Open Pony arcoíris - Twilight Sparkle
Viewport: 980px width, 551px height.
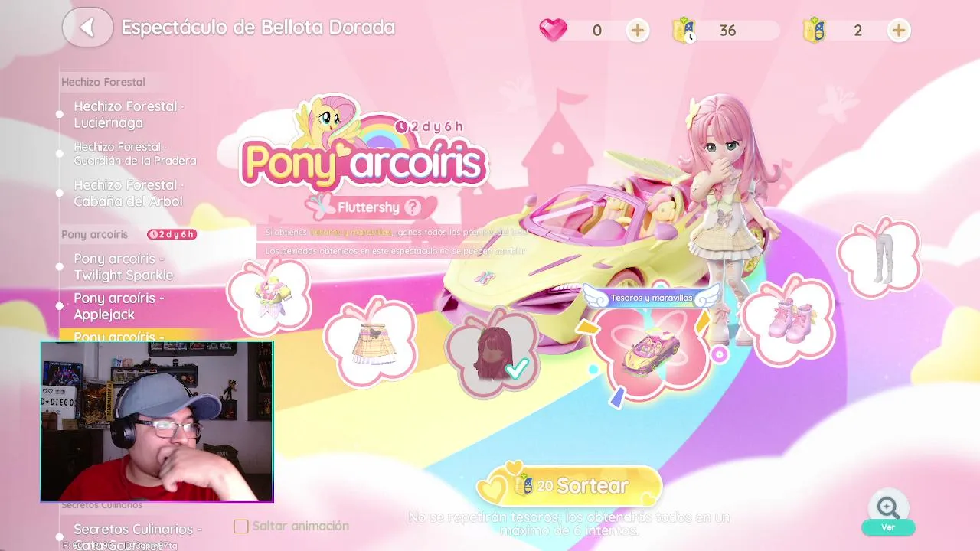click(x=123, y=266)
